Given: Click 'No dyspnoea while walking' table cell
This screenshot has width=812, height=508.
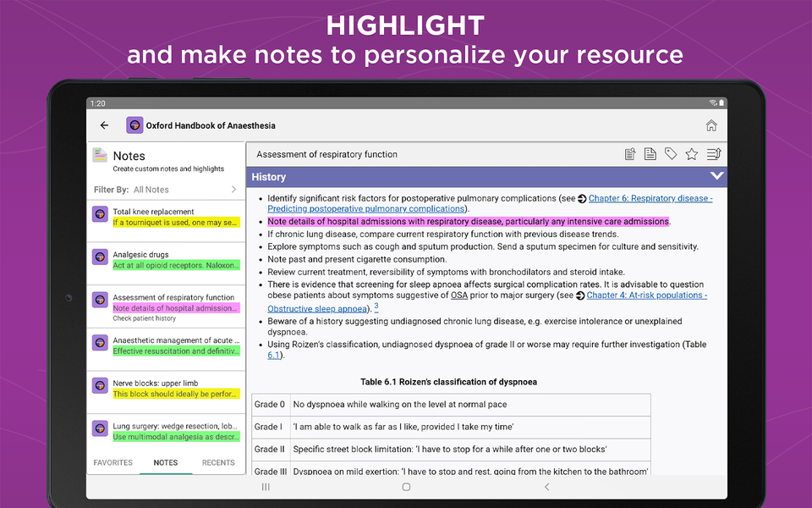Looking at the screenshot, I should click(470, 405).
